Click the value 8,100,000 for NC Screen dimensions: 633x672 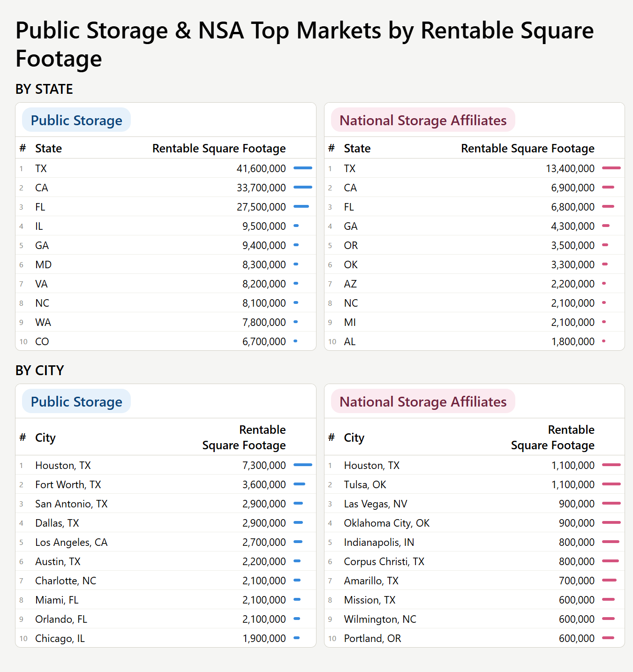point(264,303)
